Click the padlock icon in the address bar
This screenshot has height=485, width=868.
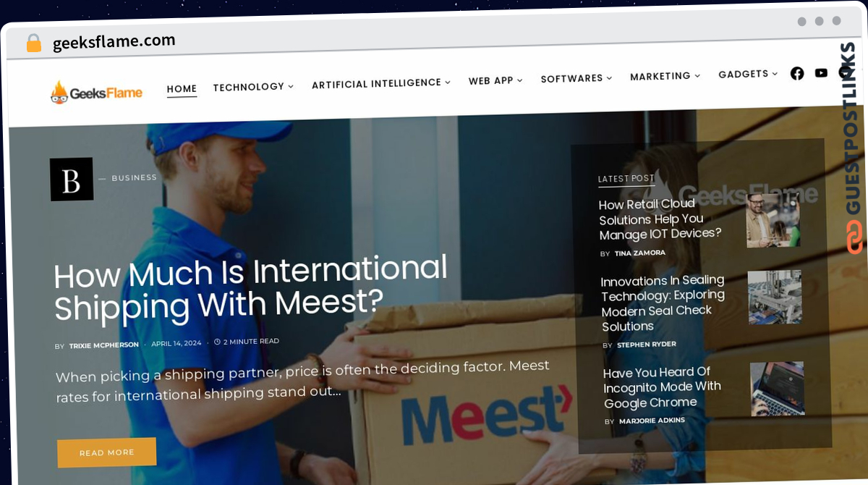(x=33, y=43)
